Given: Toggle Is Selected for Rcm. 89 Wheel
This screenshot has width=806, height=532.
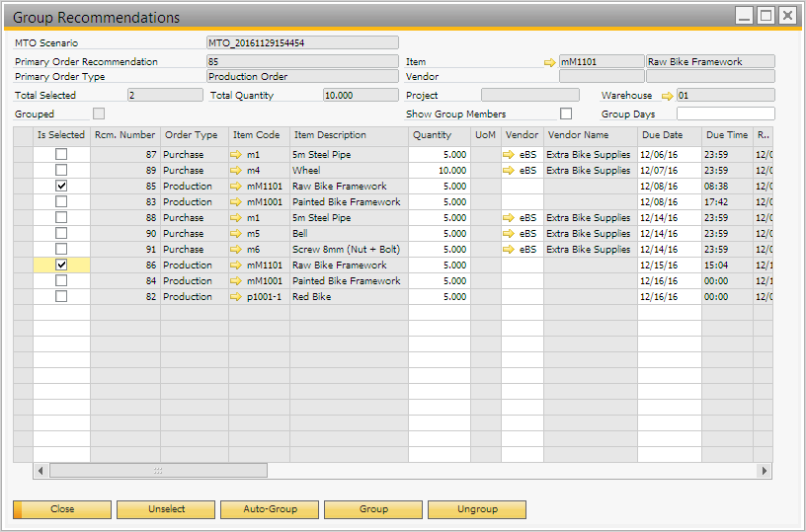Looking at the screenshot, I should pos(61,171).
